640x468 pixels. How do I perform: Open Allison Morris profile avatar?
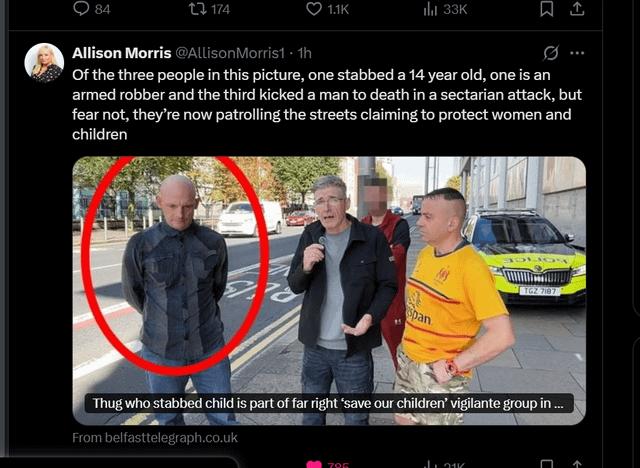click(x=44, y=62)
